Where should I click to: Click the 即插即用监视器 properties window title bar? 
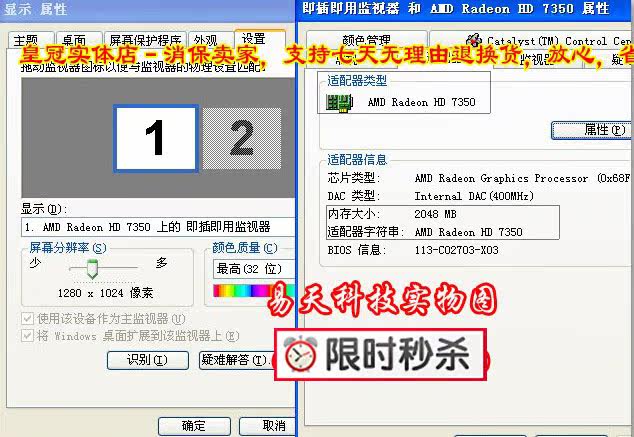(465, 10)
